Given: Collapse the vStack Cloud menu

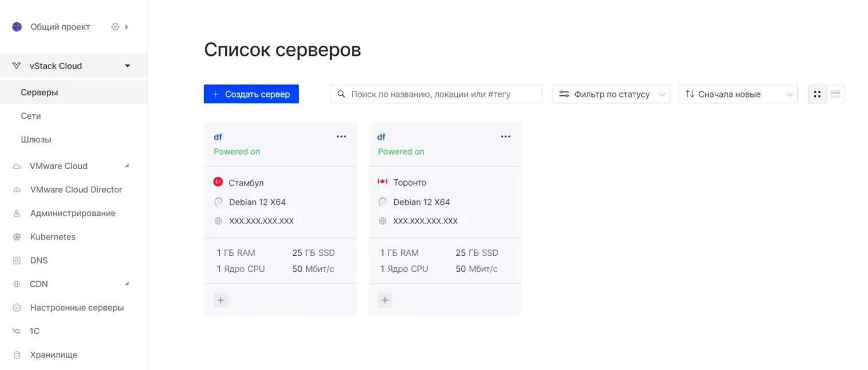Looking at the screenshot, I should tap(127, 66).
